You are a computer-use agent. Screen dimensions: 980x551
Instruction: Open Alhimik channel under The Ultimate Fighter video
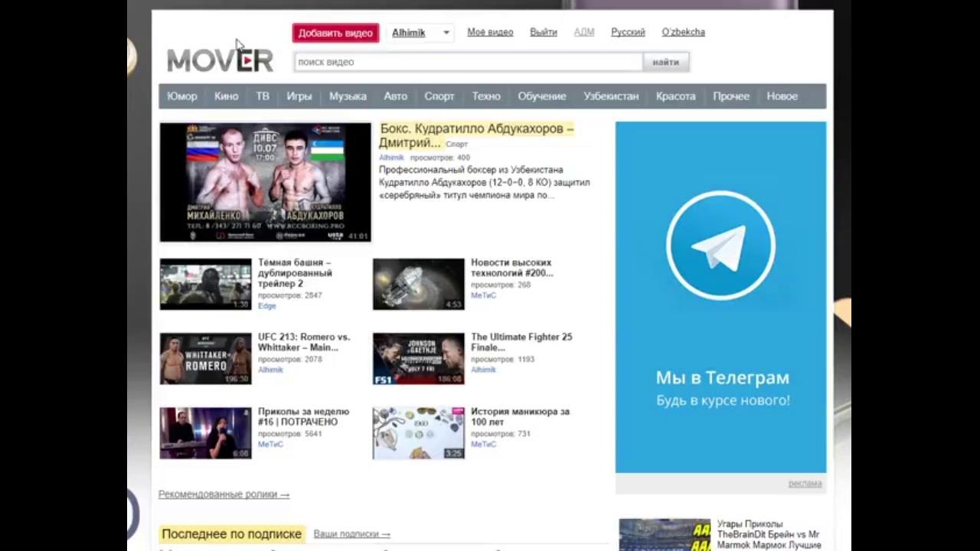click(x=483, y=370)
